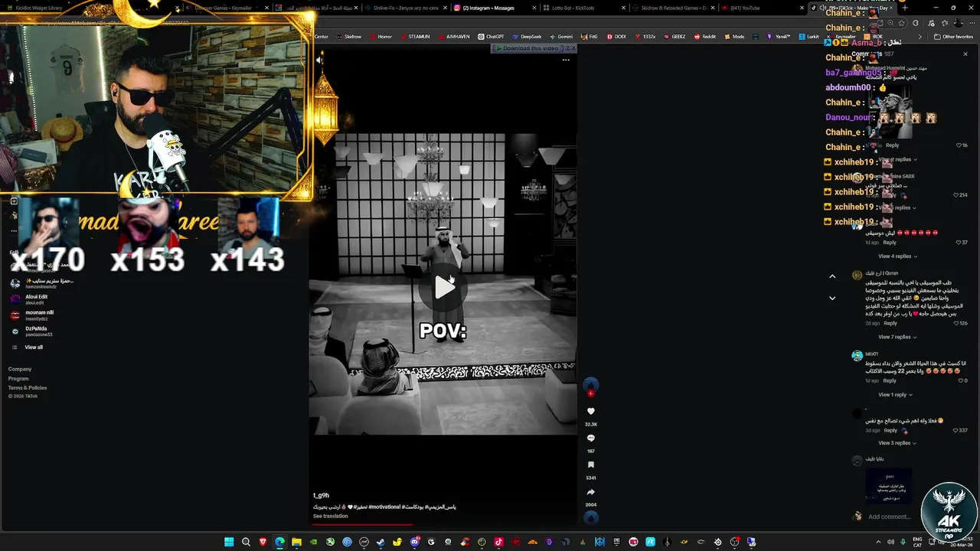Open Steam from the taskbar
The height and width of the screenshot is (551, 980).
click(x=381, y=542)
